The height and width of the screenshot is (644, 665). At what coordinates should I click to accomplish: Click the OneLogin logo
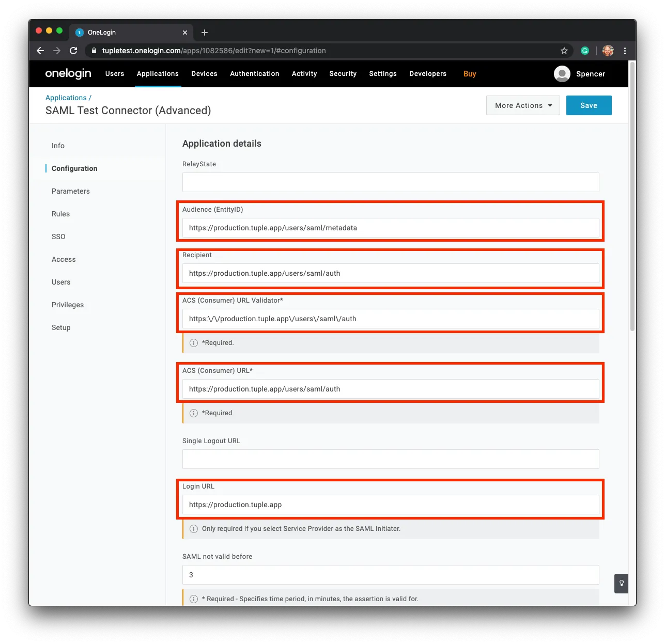68,74
